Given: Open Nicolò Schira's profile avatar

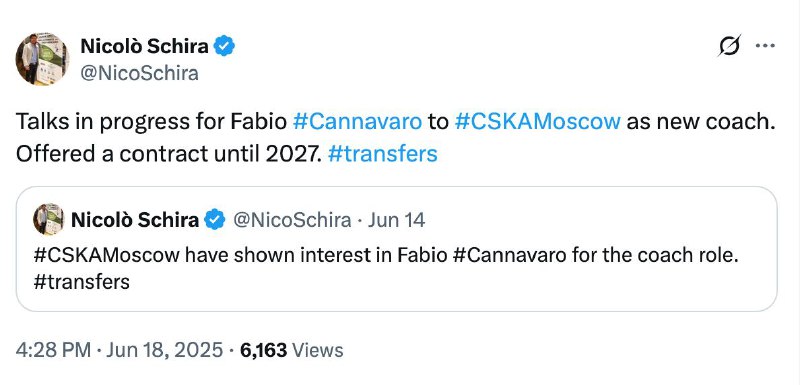Looking at the screenshot, I should tap(42, 59).
